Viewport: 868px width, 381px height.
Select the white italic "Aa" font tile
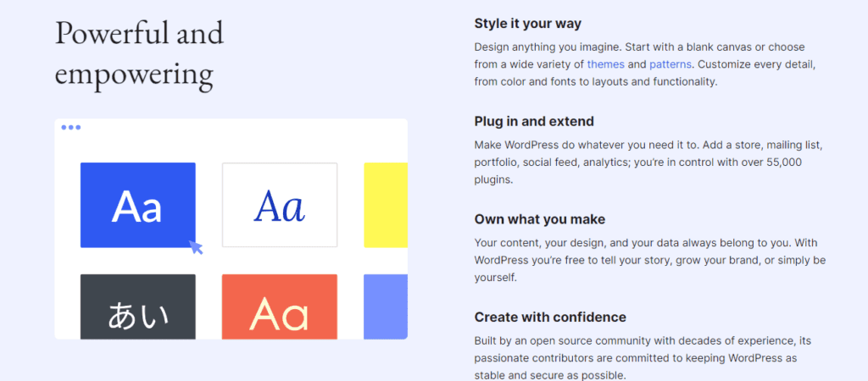click(x=280, y=205)
